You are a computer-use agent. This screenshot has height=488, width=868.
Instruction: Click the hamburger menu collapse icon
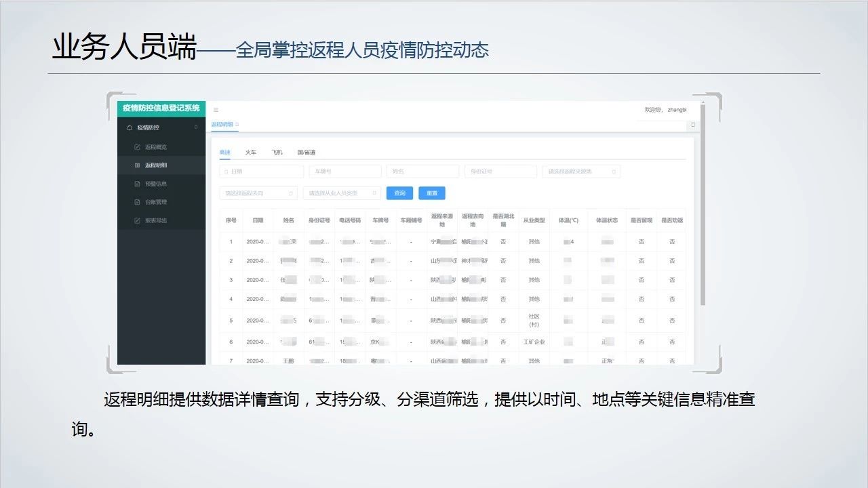pyautogui.click(x=216, y=110)
